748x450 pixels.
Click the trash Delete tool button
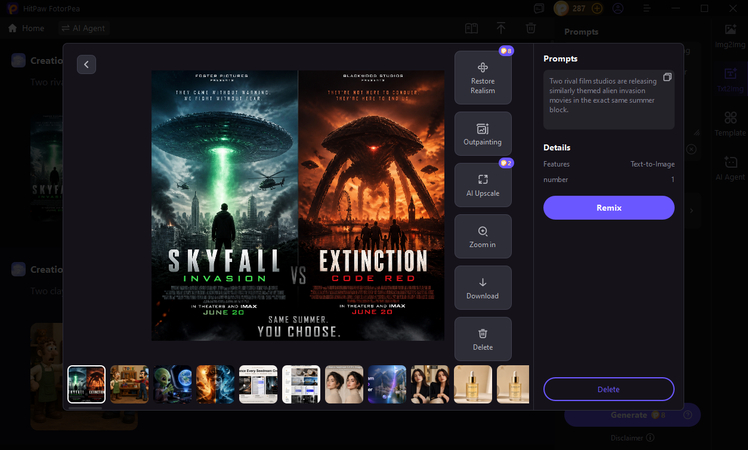[x=483, y=339]
